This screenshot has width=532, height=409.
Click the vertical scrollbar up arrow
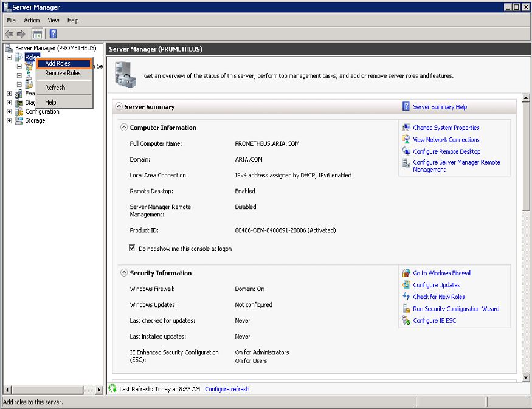click(525, 98)
